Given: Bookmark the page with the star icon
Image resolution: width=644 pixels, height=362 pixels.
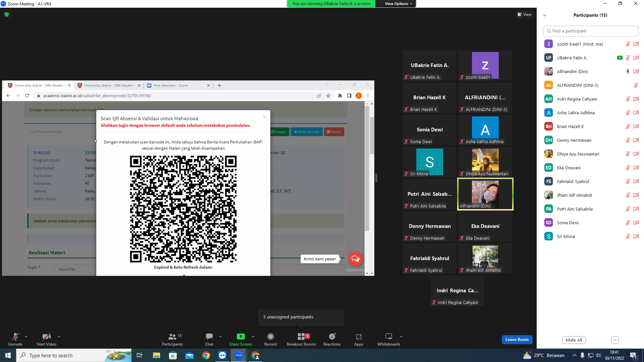Looking at the screenshot, I should pos(328,96).
